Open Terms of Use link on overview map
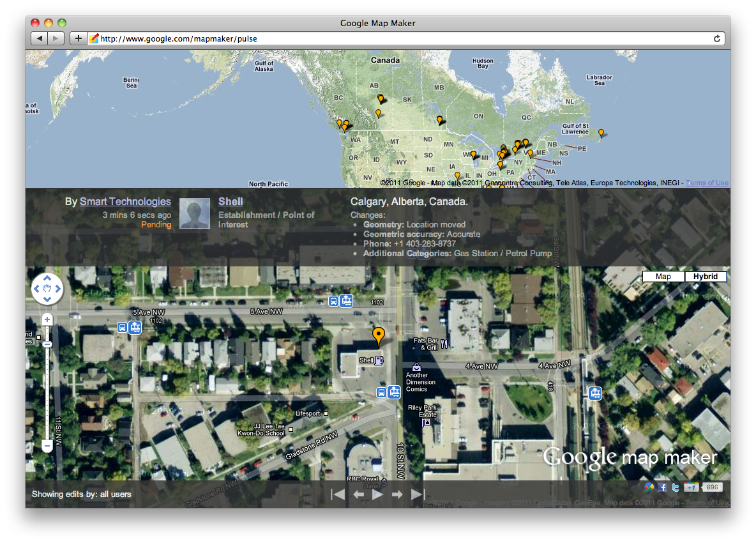This screenshot has width=756, height=543. [x=707, y=183]
